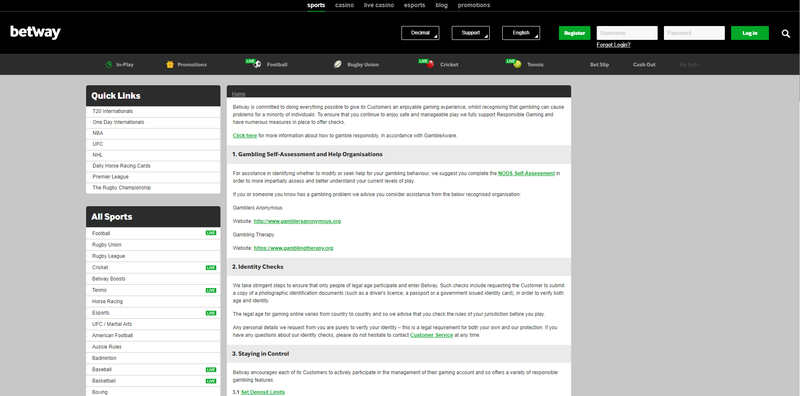Open the gamblersanonymous.org website link

[x=297, y=221]
